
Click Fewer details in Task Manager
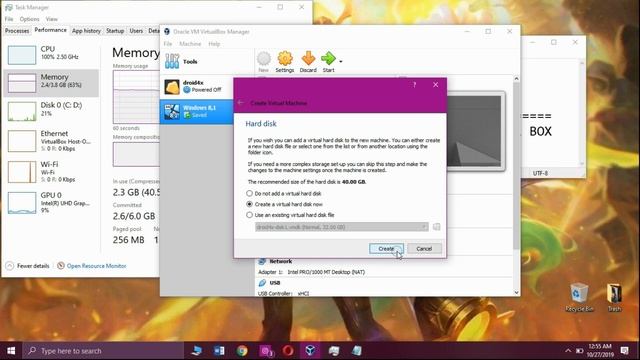pos(28,266)
